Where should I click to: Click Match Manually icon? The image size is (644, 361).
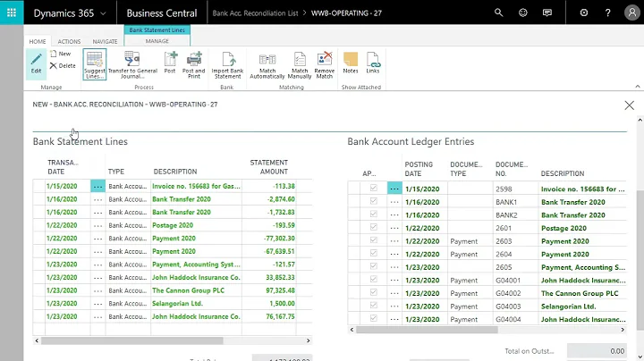tap(300, 64)
